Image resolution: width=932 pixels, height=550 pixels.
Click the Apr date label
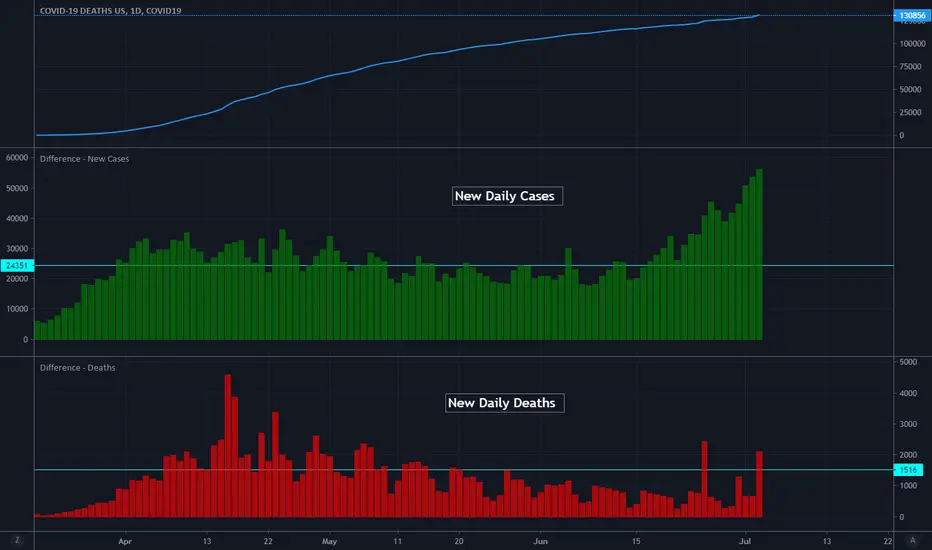(125, 541)
